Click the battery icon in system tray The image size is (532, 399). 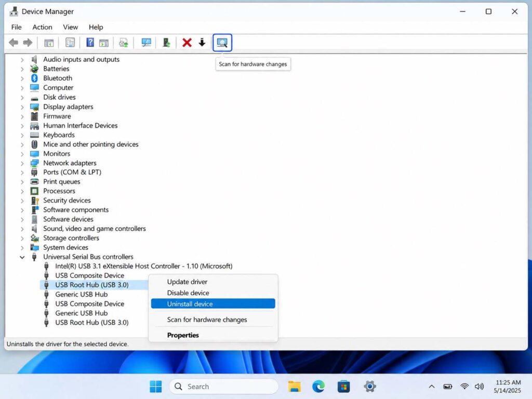coord(448,387)
